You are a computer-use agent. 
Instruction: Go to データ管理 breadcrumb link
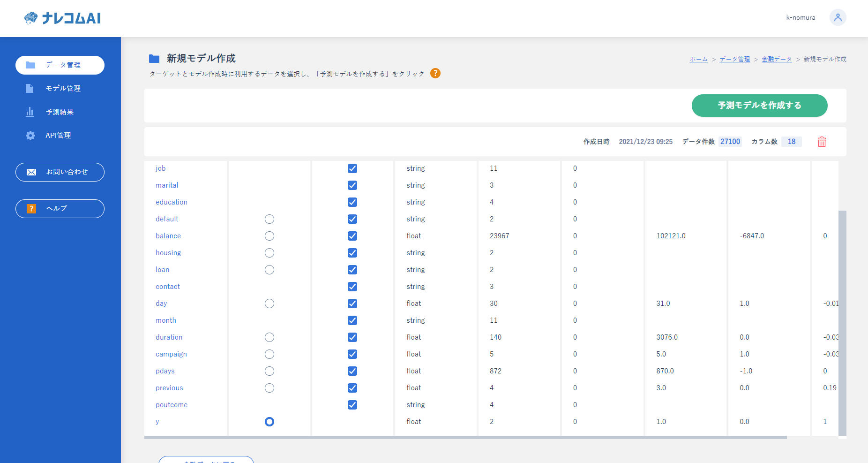pyautogui.click(x=734, y=59)
